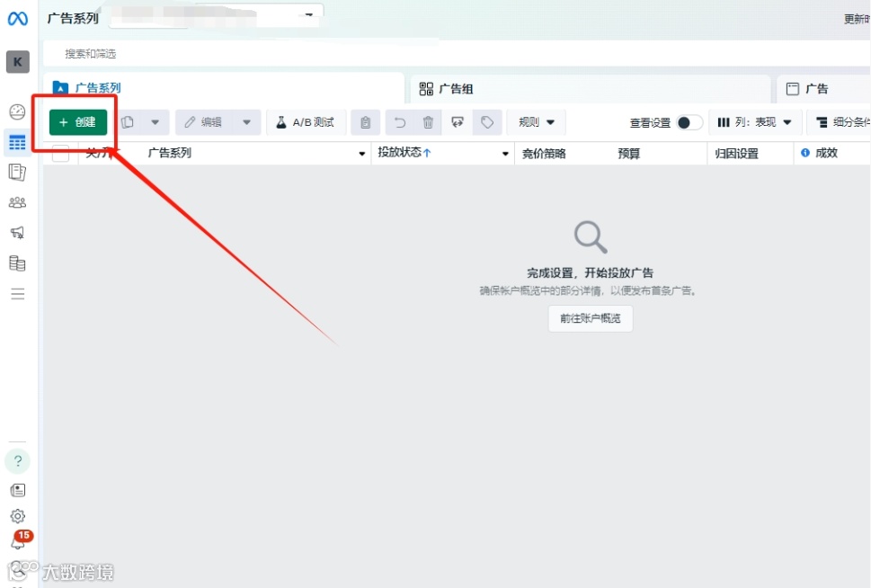The height and width of the screenshot is (588, 871).
Task: Expand the 编辑 options dropdown arrow
Action: 246,122
